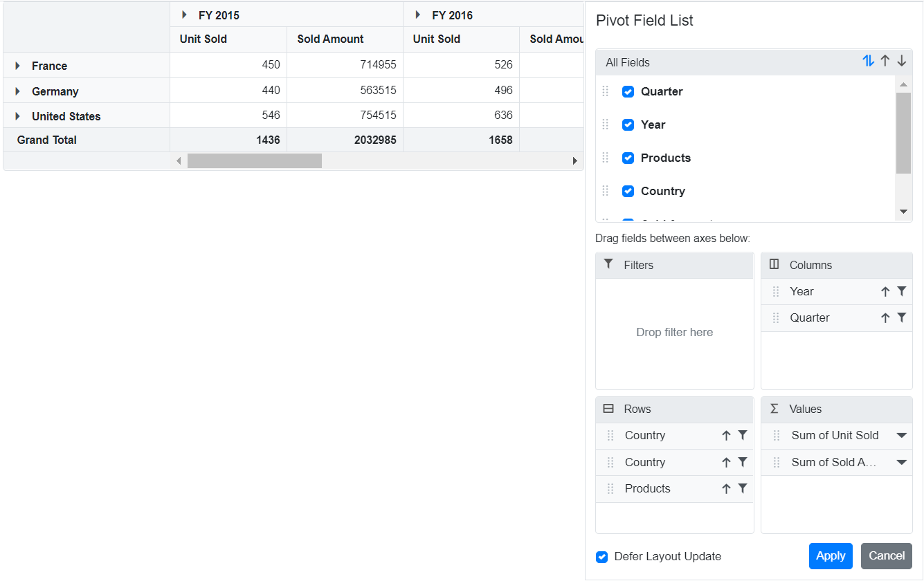Viewport: 924px width, 581px height.
Task: Open the Sum of Unit Sold dropdown
Action: click(x=901, y=435)
